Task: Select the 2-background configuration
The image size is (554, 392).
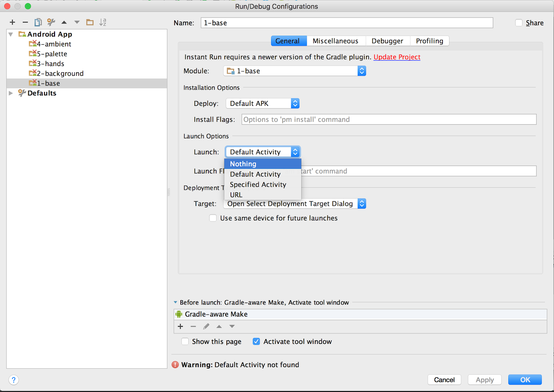Action: 87,73
